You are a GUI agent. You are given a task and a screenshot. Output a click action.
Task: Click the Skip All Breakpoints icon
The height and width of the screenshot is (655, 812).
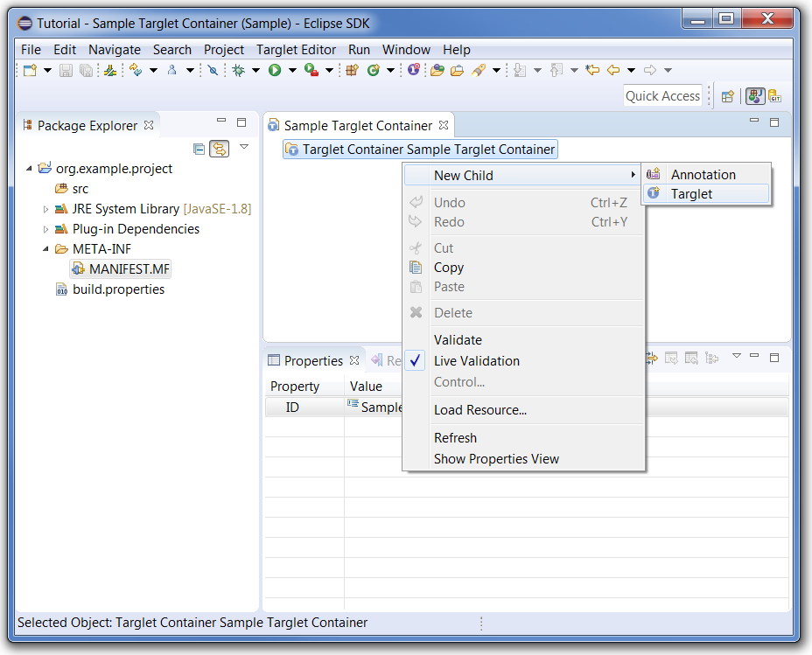click(213, 70)
